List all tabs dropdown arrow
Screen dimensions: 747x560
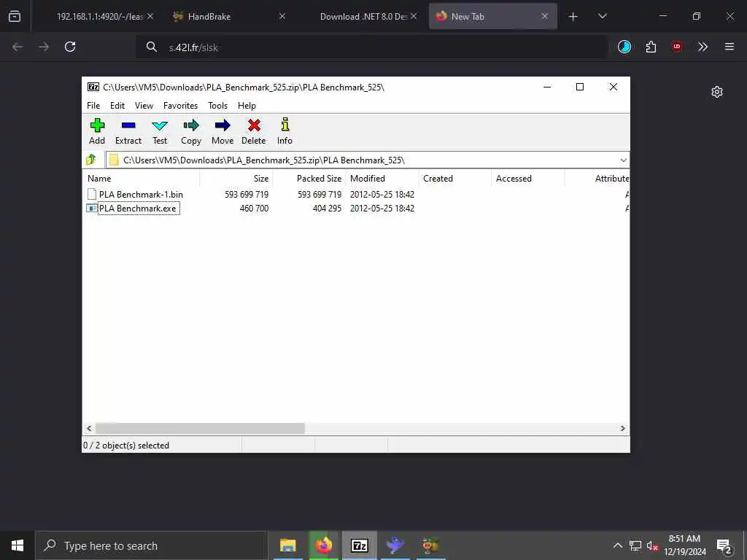click(x=602, y=16)
